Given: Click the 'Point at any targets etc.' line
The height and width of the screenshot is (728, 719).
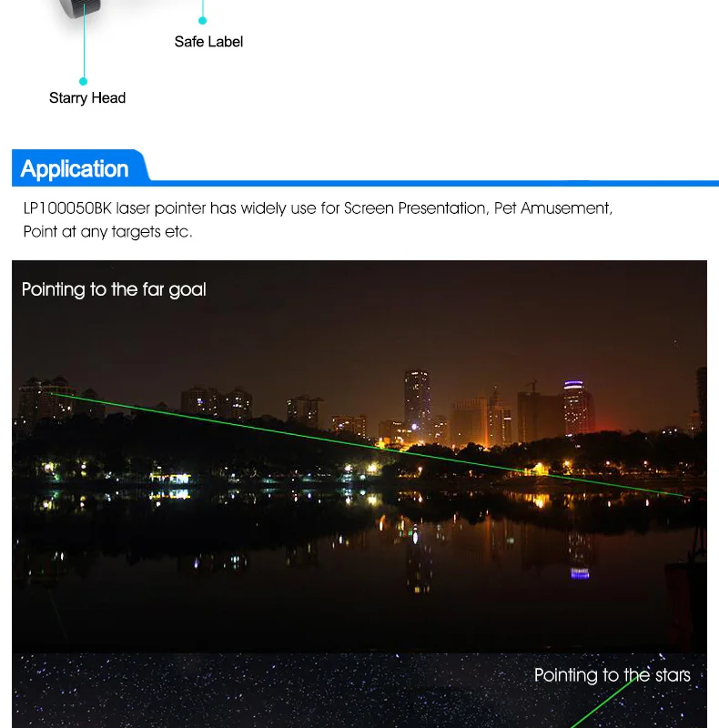Looking at the screenshot, I should (107, 231).
